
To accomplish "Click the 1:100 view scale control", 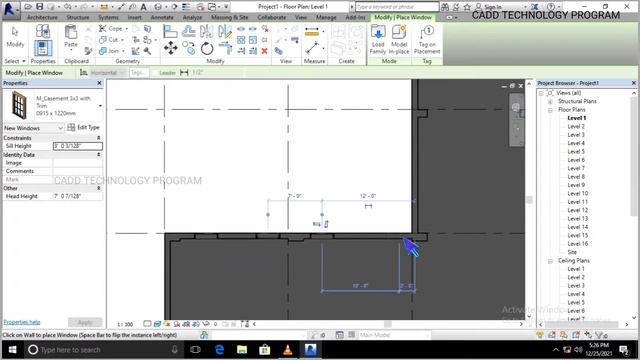I will click(x=125, y=324).
